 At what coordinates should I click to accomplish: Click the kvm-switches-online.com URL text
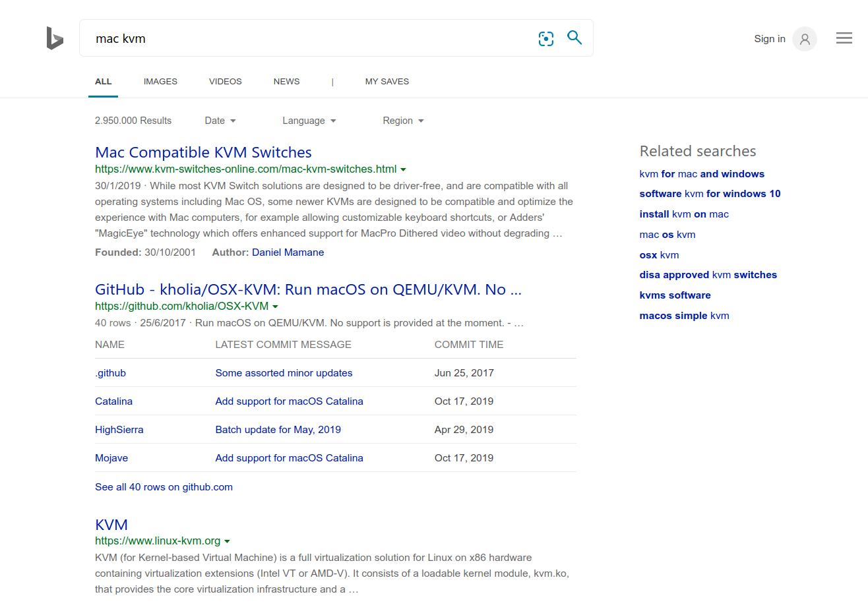(x=246, y=169)
